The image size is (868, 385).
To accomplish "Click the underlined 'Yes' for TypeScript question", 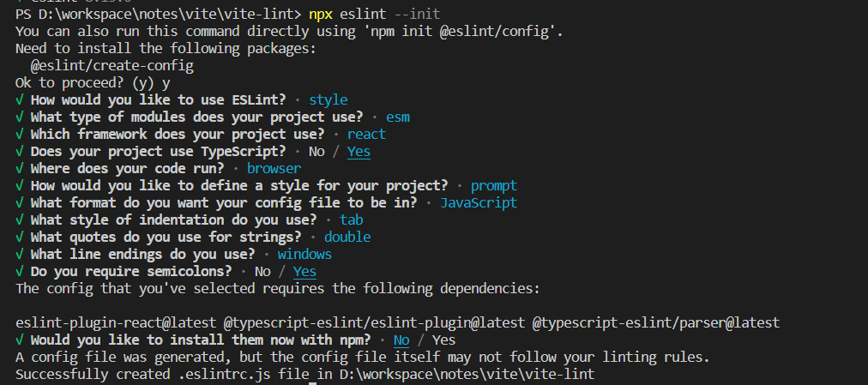I will click(359, 152).
